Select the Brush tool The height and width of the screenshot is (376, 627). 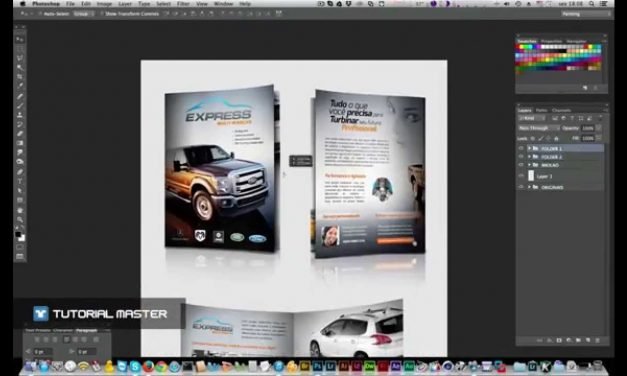[x=20, y=105]
